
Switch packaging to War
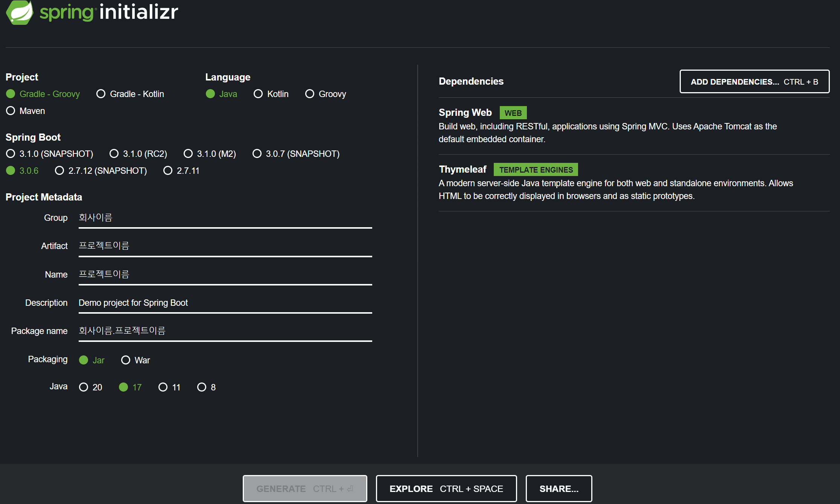click(x=126, y=360)
